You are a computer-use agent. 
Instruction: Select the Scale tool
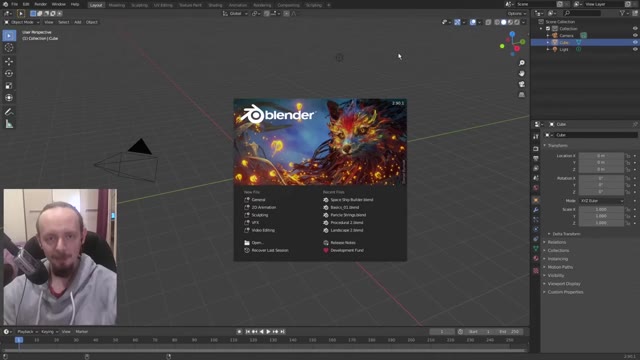(x=9, y=86)
